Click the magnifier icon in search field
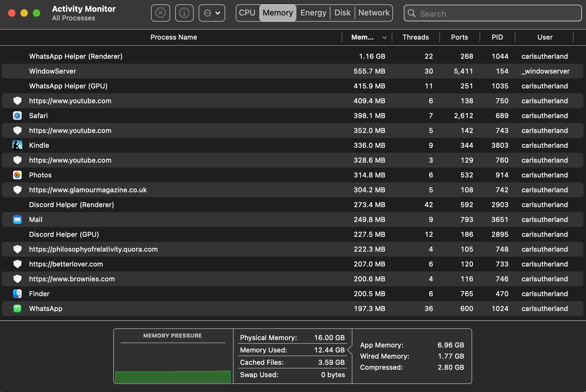This screenshot has width=586, height=392. click(x=411, y=13)
